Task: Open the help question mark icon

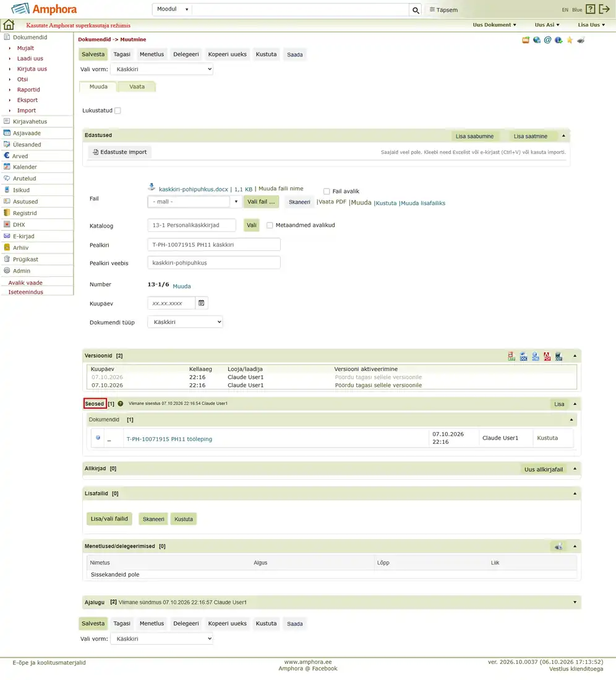Action: pos(591,9)
